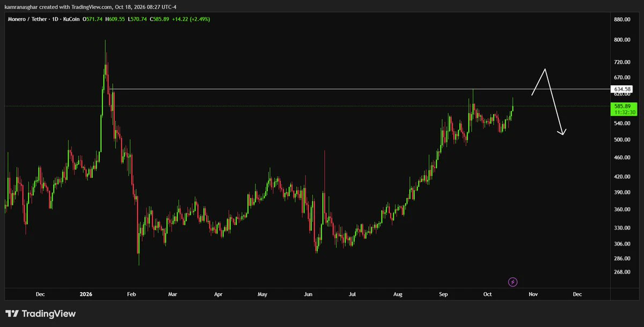
Task: Click the 800.00 price axis label
Action: point(623,40)
